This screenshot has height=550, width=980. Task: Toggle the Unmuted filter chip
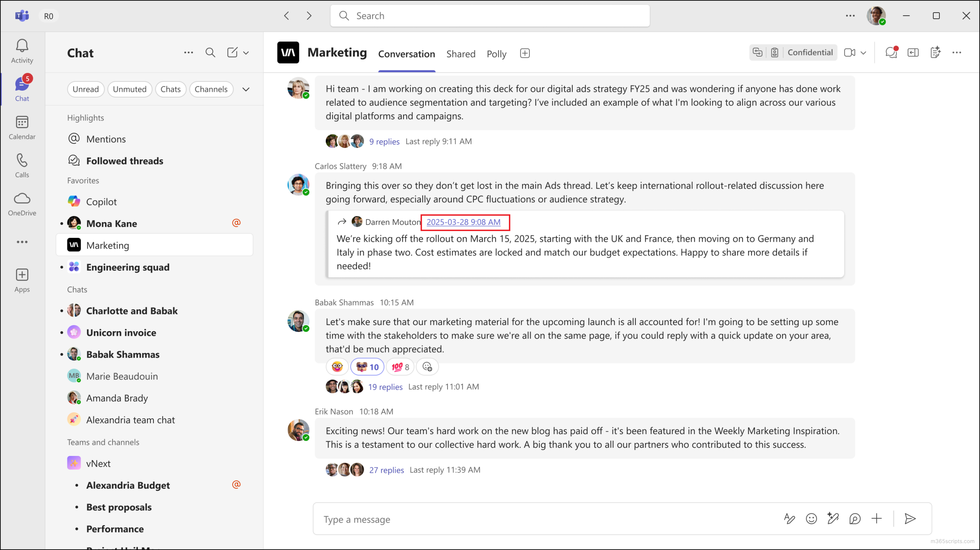(129, 89)
